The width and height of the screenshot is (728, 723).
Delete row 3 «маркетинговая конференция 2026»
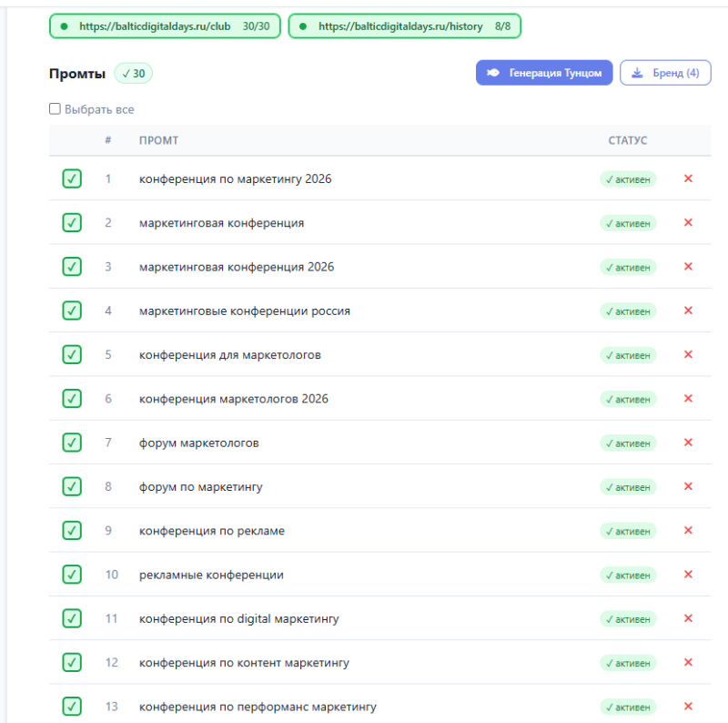pyautogui.click(x=688, y=266)
